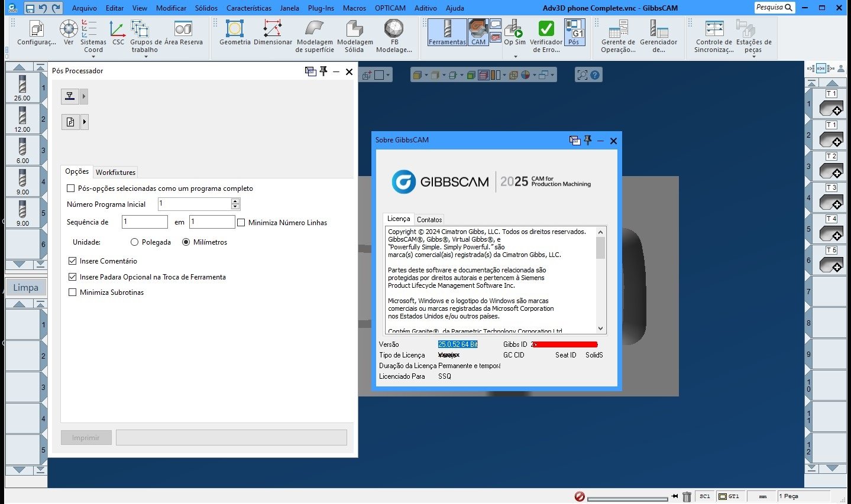
Task: Enable Minimiza Subrotinas checkbox
Action: [x=73, y=292]
